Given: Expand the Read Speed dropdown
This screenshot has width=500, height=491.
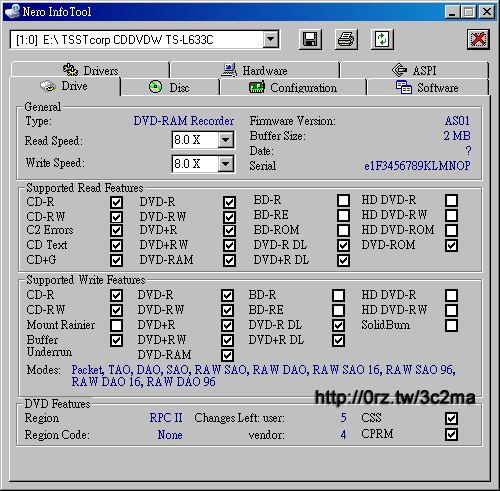Looking at the screenshot, I should pos(226,140).
